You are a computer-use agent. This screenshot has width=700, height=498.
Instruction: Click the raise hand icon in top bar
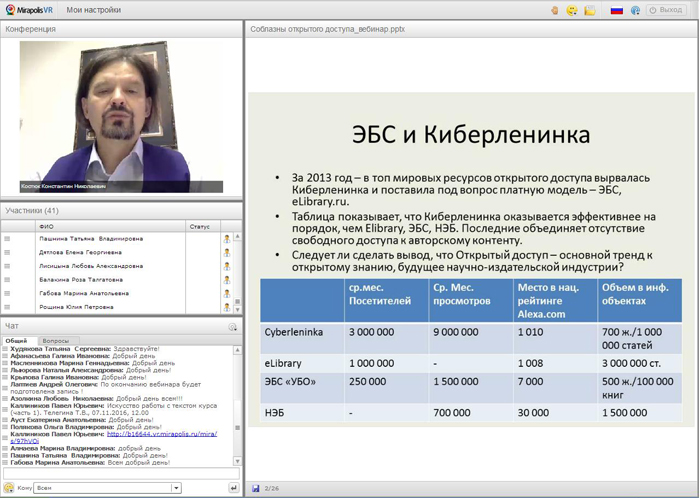[x=554, y=10]
